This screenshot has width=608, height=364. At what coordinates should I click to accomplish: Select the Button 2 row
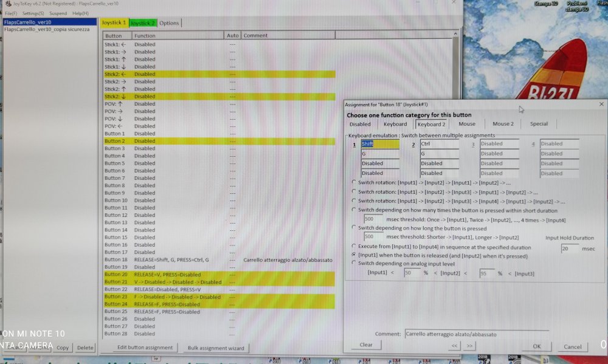coord(219,141)
